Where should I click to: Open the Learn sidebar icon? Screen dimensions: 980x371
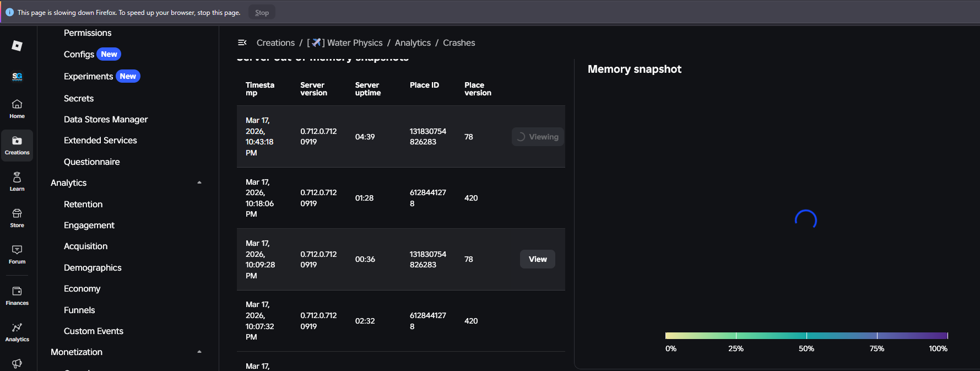click(x=17, y=181)
